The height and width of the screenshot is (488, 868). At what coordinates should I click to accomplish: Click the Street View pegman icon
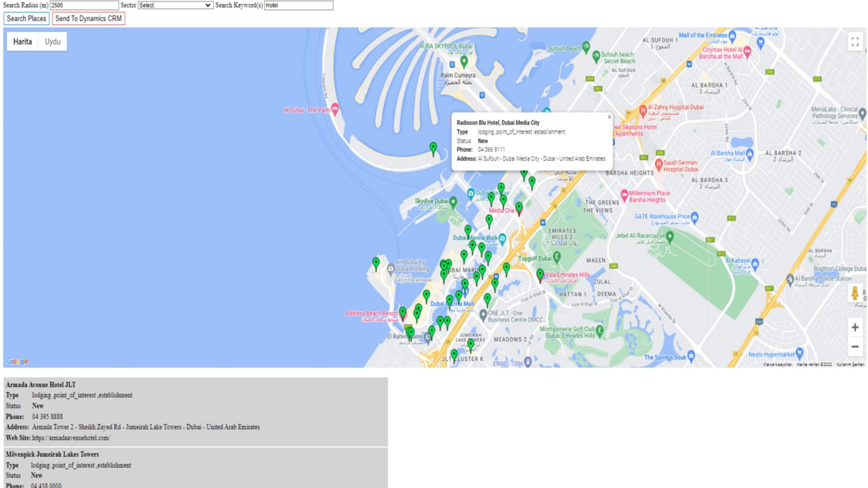[854, 293]
